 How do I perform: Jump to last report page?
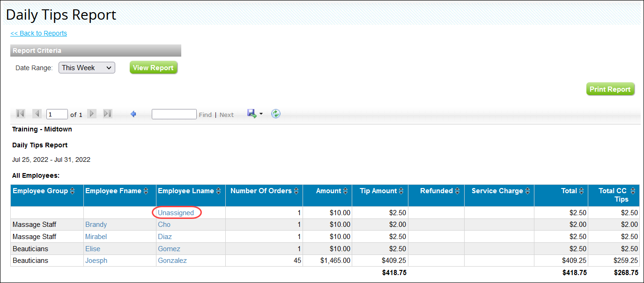pyautogui.click(x=108, y=114)
